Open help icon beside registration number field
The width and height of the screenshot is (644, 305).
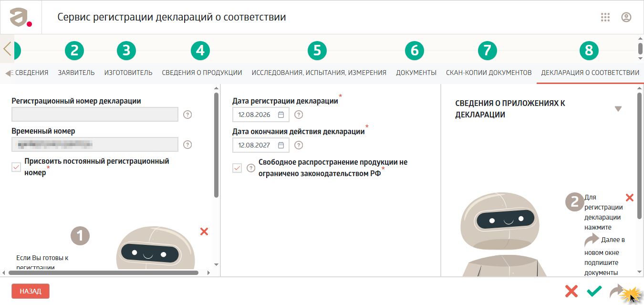coord(187,115)
